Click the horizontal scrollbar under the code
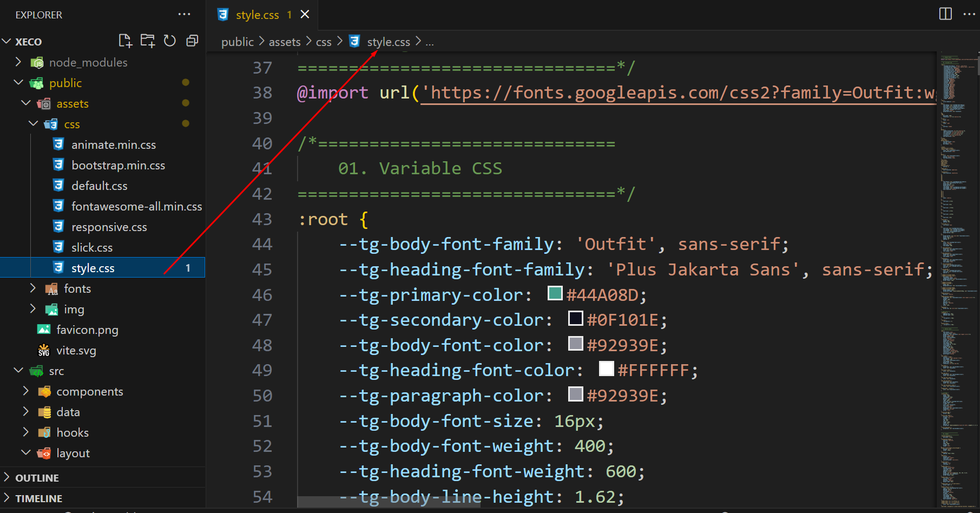 click(x=389, y=502)
